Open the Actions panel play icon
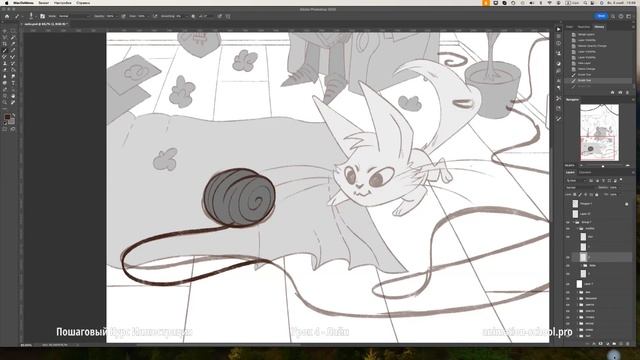640x360 pixels. point(558,29)
